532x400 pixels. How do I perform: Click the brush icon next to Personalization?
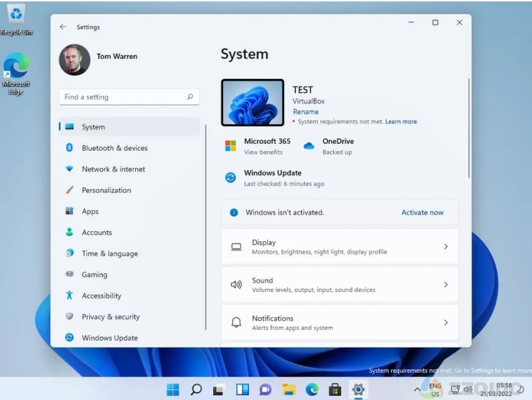pos(69,190)
